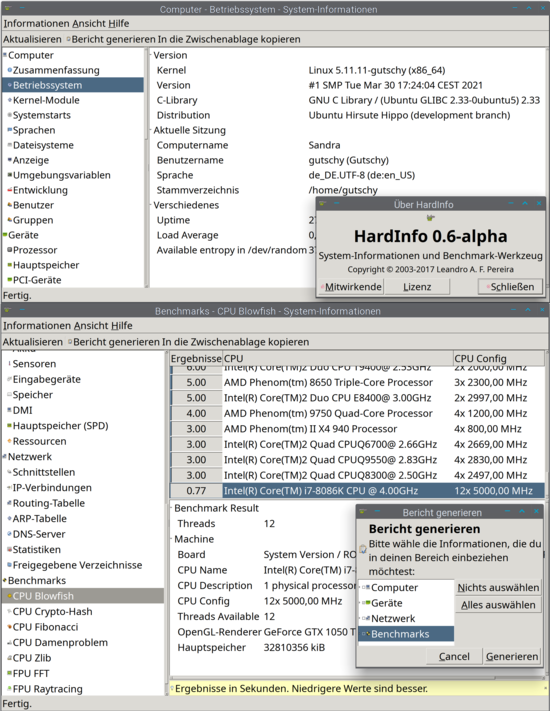
Task: Click the Lizenz button
Action: click(x=417, y=287)
